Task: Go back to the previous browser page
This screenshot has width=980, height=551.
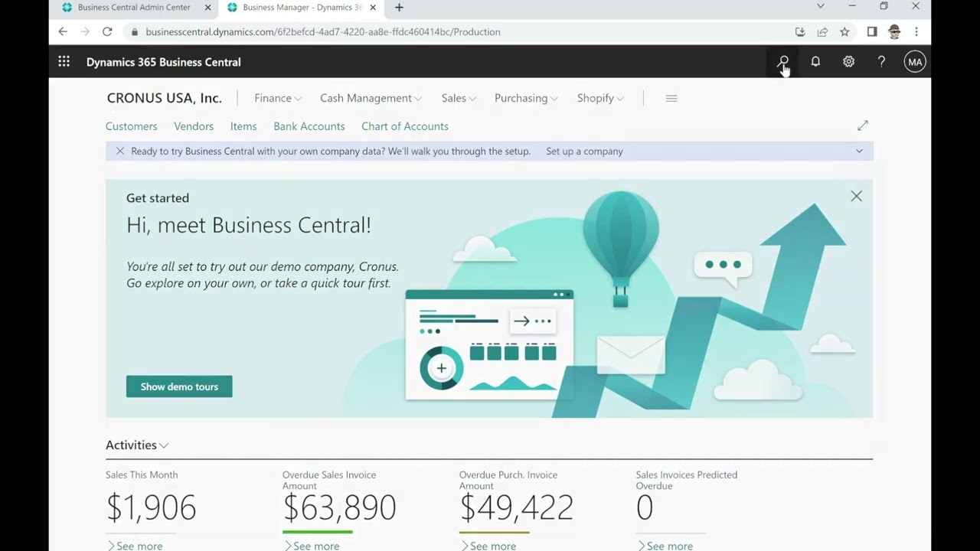Action: [x=63, y=31]
